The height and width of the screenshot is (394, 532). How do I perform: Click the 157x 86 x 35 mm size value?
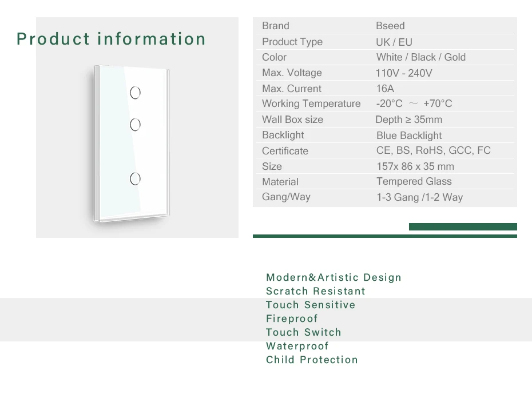pos(415,166)
